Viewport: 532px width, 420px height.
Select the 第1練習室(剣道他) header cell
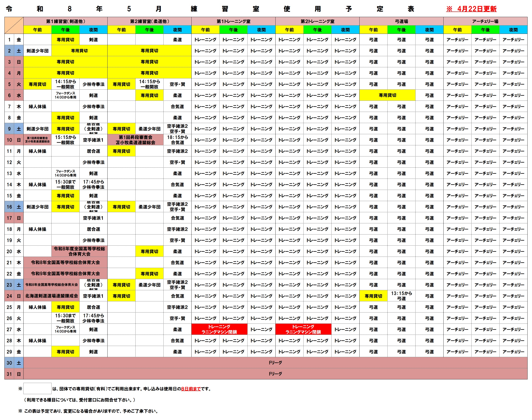pos(65,21)
